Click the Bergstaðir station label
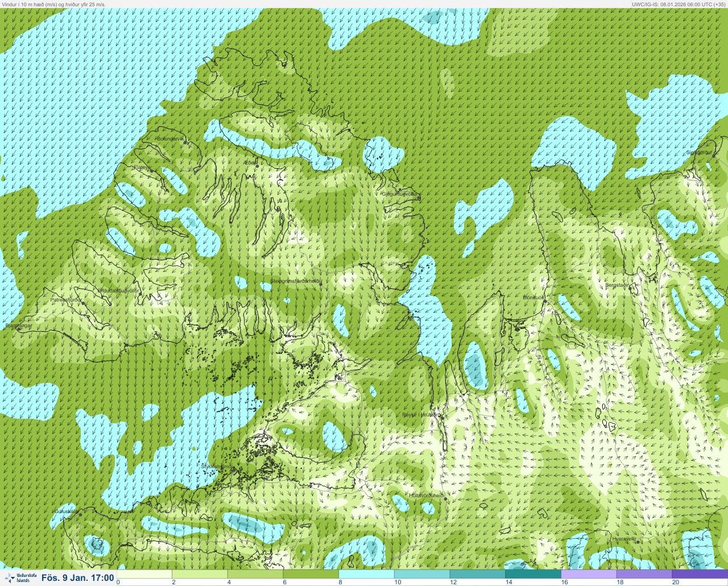Image resolution: width=728 pixels, height=586 pixels. pyautogui.click(x=617, y=285)
